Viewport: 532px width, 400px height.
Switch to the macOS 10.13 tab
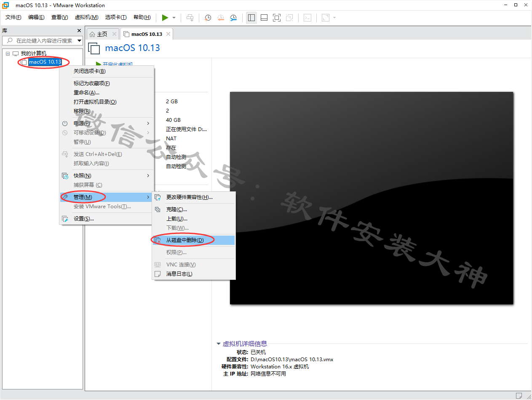(147, 34)
